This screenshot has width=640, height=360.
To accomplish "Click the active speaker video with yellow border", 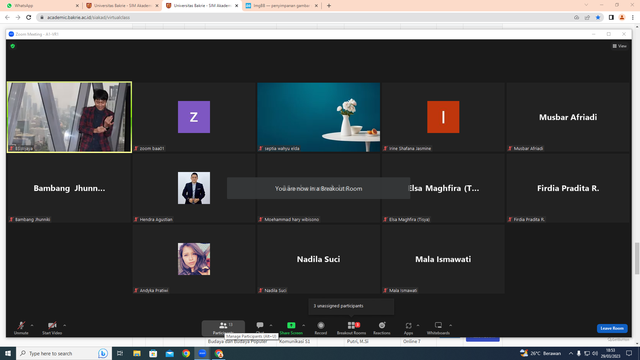I will [x=69, y=117].
